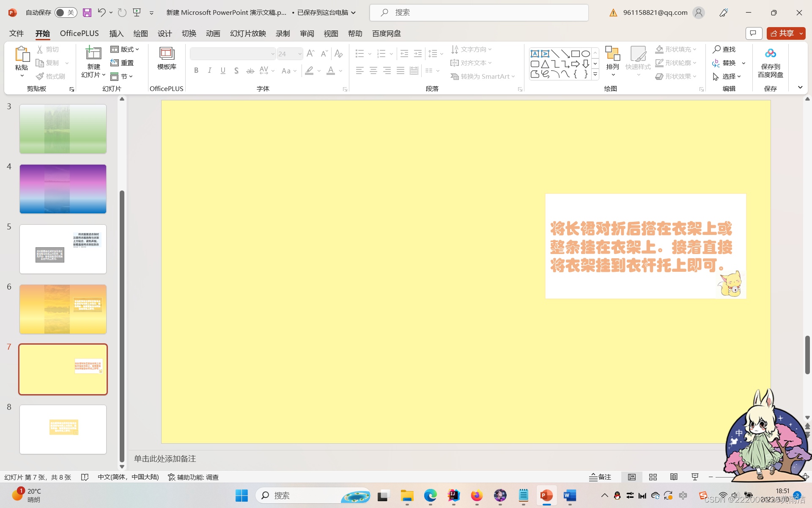Select slide 4 thumbnail
812x508 pixels.
63,189
